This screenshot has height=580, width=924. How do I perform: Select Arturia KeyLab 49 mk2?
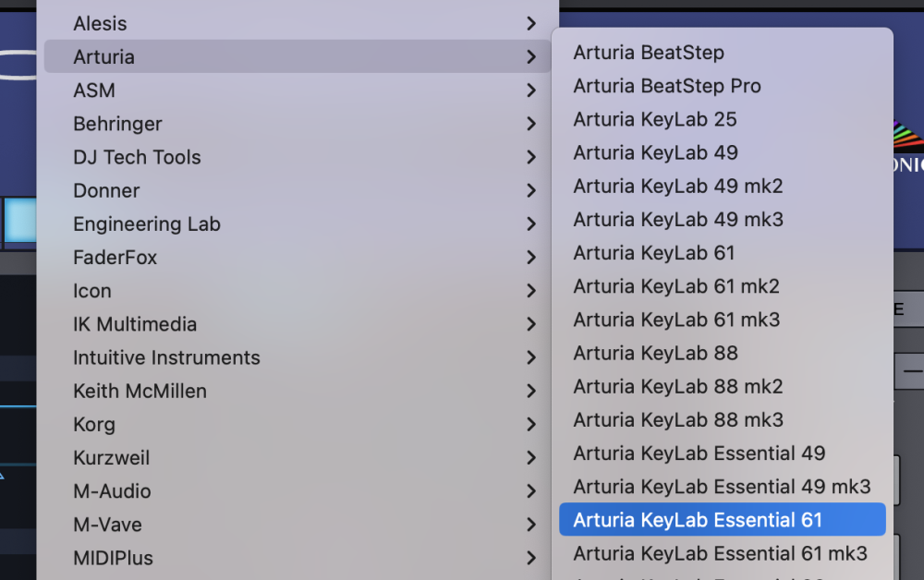677,187
